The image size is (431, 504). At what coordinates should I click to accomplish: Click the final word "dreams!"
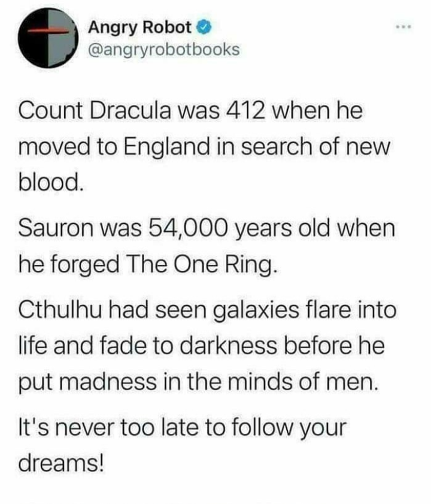pos(61,463)
